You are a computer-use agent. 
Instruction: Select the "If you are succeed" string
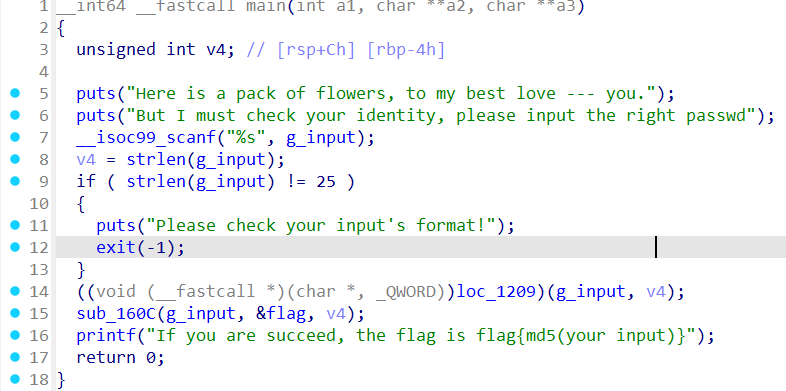pos(420,335)
